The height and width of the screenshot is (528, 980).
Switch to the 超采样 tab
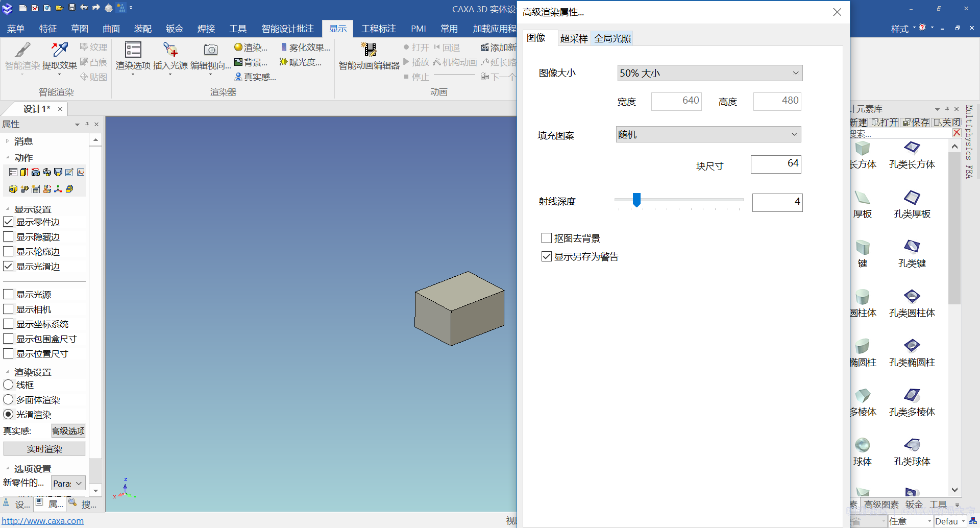pyautogui.click(x=574, y=38)
